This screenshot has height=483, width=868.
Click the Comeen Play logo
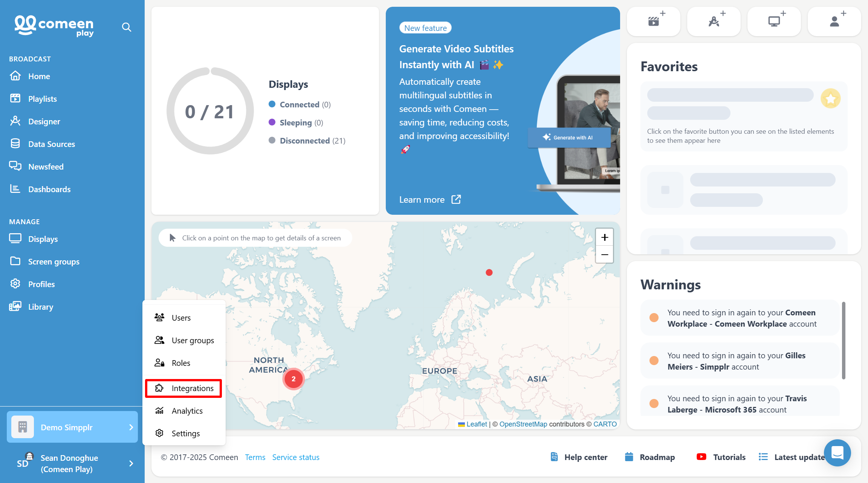click(54, 26)
